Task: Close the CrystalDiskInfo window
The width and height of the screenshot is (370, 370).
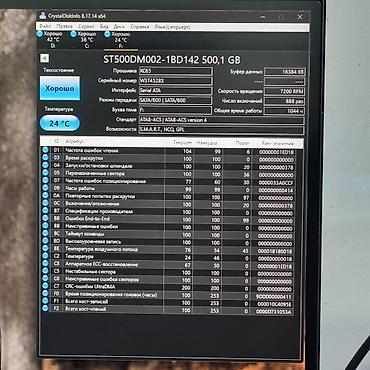Action: 300,17
